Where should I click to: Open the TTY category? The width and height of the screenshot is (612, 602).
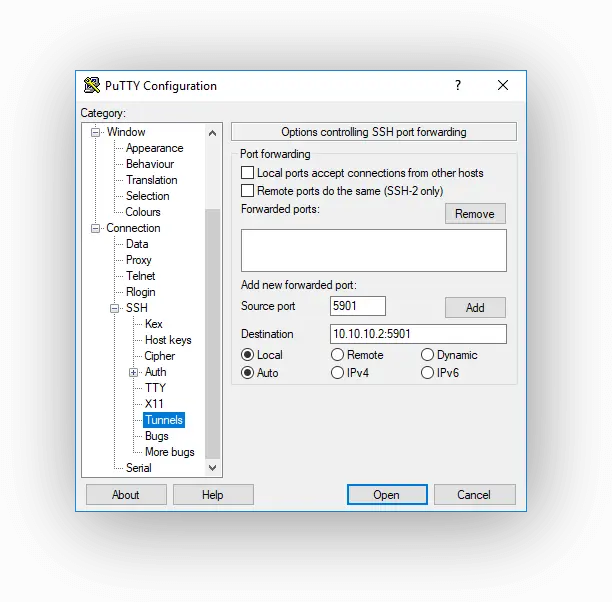(x=155, y=388)
